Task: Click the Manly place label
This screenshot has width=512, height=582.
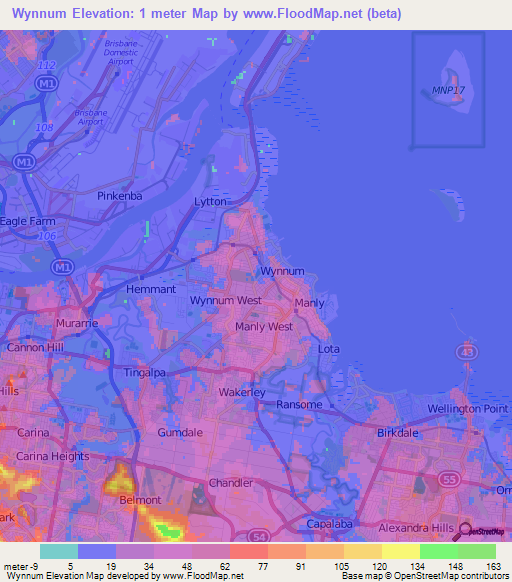Action: tap(309, 303)
